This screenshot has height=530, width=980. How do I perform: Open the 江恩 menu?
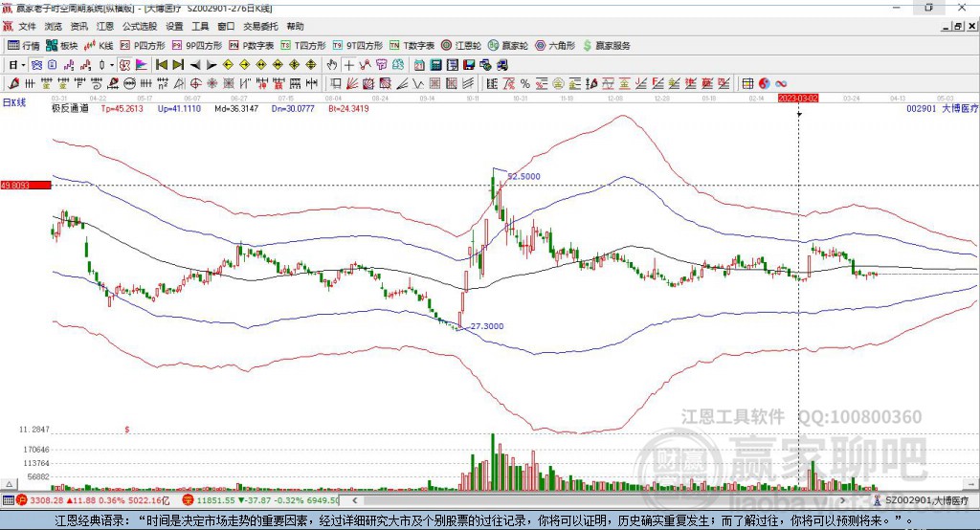pyautogui.click(x=105, y=26)
